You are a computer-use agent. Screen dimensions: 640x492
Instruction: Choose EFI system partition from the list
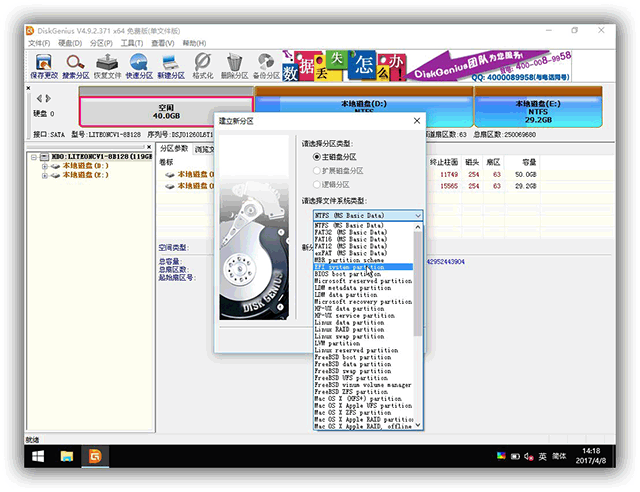(362, 267)
